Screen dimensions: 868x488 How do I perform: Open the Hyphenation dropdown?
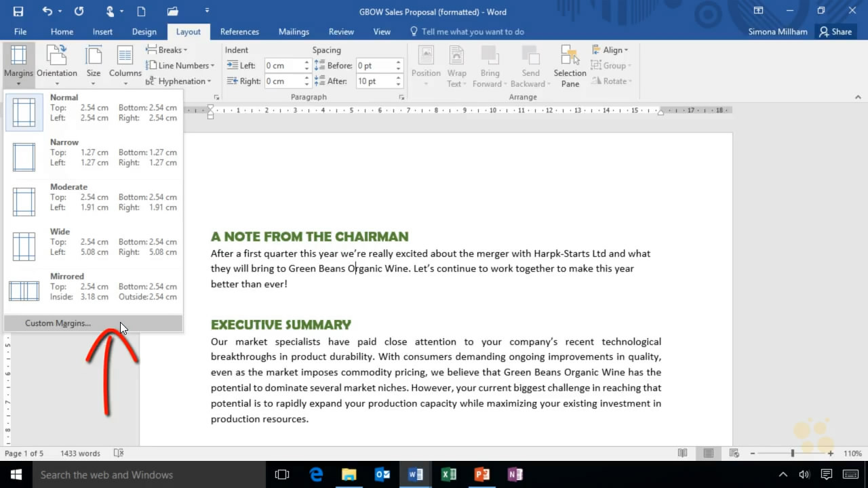point(178,81)
